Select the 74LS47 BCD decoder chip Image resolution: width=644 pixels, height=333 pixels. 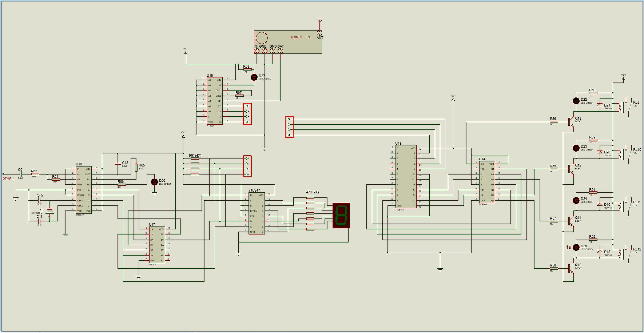257,213
